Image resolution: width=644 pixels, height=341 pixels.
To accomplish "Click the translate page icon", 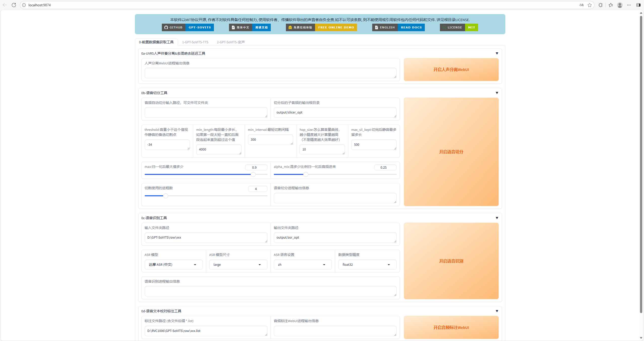I will pyautogui.click(x=581, y=5).
